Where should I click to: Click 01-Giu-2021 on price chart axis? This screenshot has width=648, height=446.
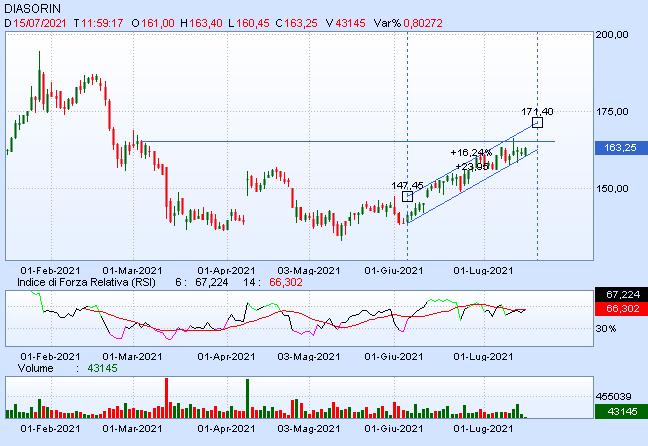[x=394, y=271]
